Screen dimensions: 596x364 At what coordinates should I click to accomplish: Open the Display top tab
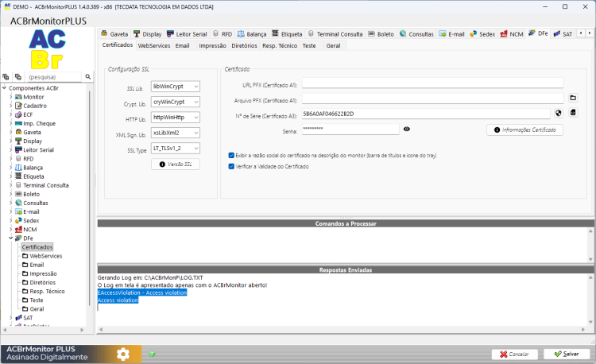coord(148,34)
